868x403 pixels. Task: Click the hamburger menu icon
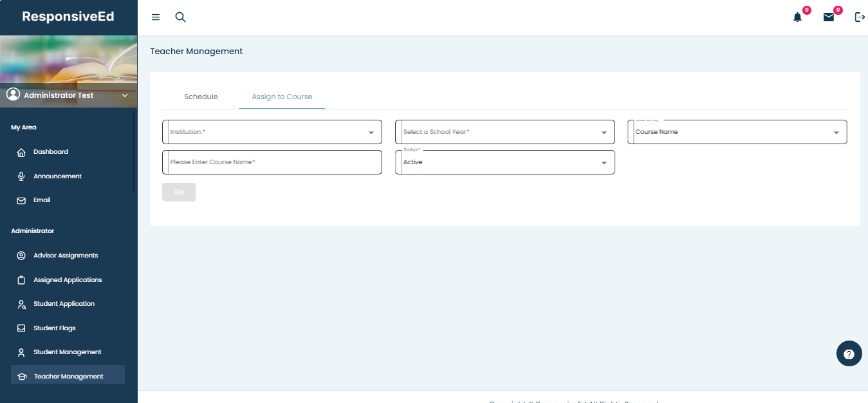coord(156,17)
